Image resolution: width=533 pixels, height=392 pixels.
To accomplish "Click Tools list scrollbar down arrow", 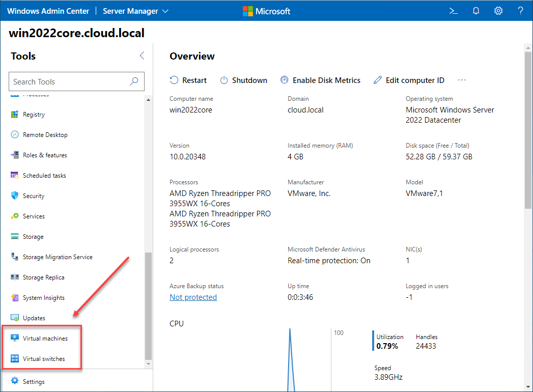I will pyautogui.click(x=148, y=364).
